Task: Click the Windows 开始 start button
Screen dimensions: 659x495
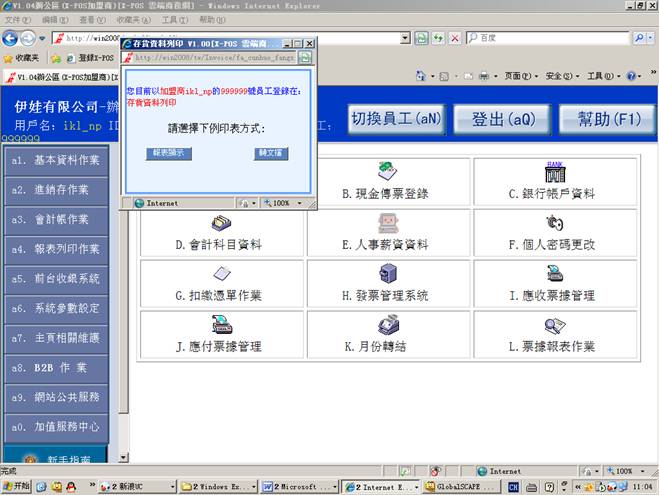Action: click(17, 487)
